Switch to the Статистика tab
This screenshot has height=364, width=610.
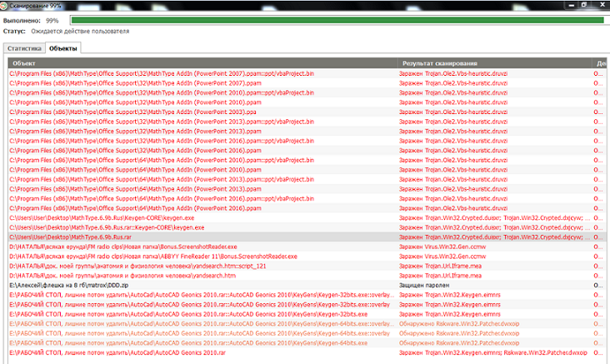[x=24, y=48]
